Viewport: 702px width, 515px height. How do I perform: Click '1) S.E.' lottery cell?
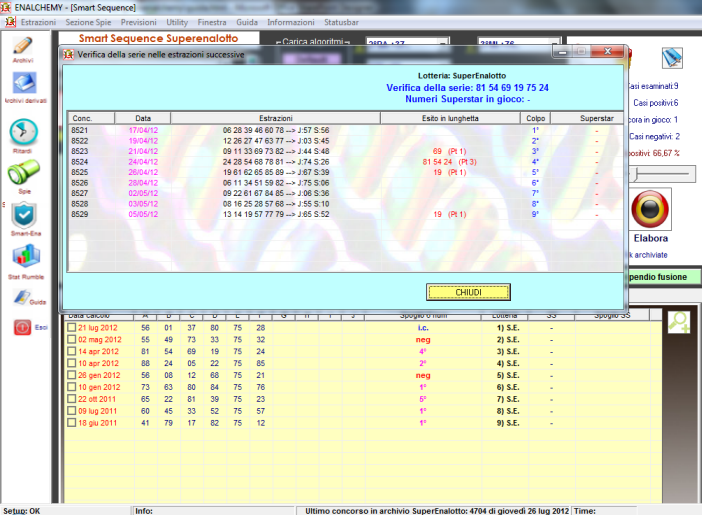click(x=508, y=328)
